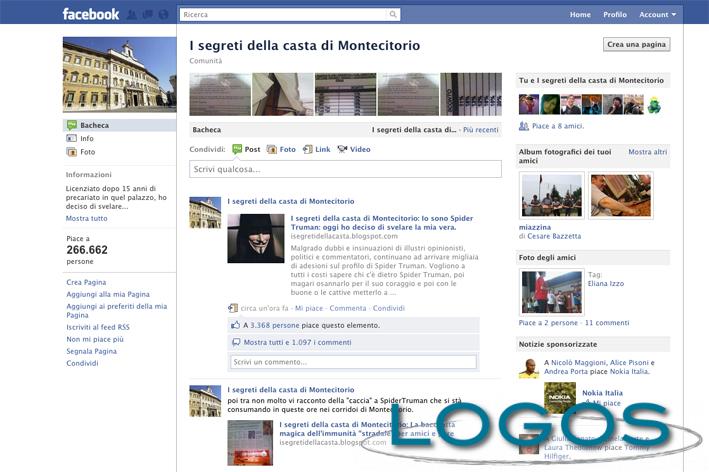Click Cesare Bazzetta name link
Image resolution: width=709 pixels, height=472 pixels.
tap(554, 236)
